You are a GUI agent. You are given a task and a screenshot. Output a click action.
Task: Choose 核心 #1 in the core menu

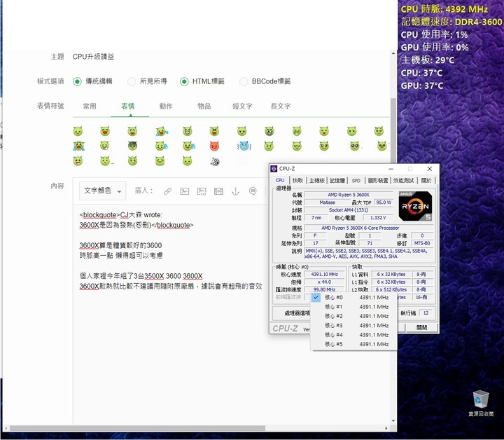click(353, 307)
